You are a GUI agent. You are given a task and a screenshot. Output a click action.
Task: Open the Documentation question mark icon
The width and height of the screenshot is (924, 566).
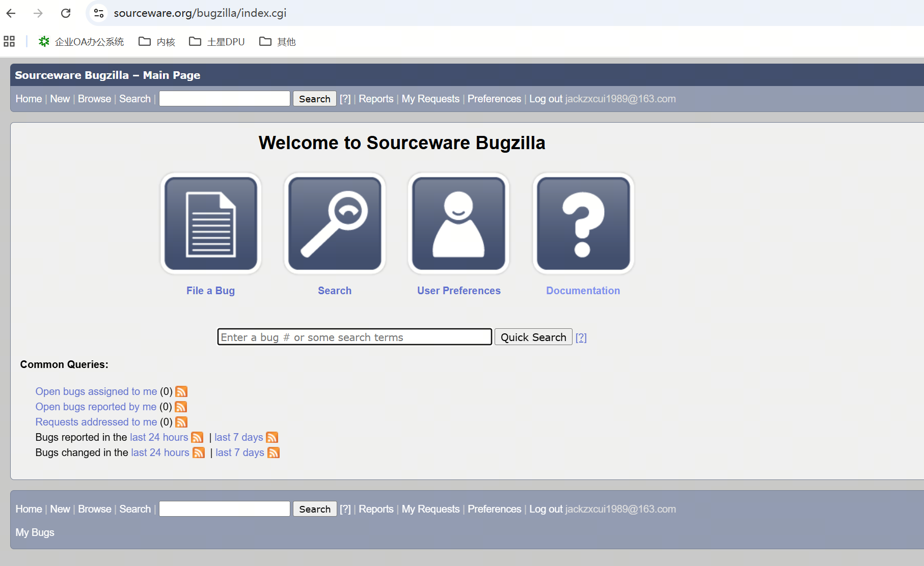click(583, 223)
